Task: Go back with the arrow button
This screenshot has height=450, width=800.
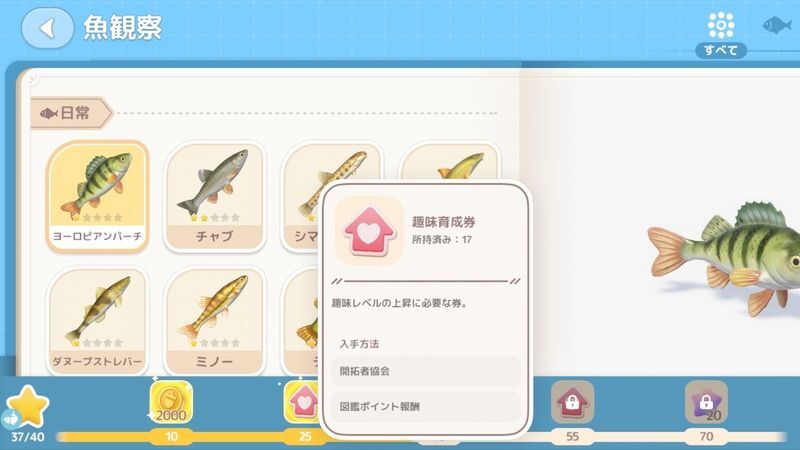Action: [47, 28]
